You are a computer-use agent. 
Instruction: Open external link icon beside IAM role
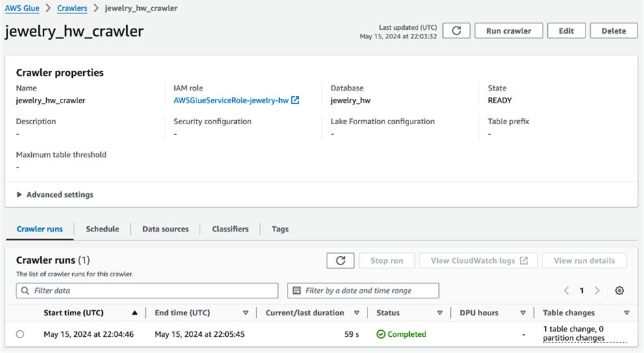pos(295,100)
